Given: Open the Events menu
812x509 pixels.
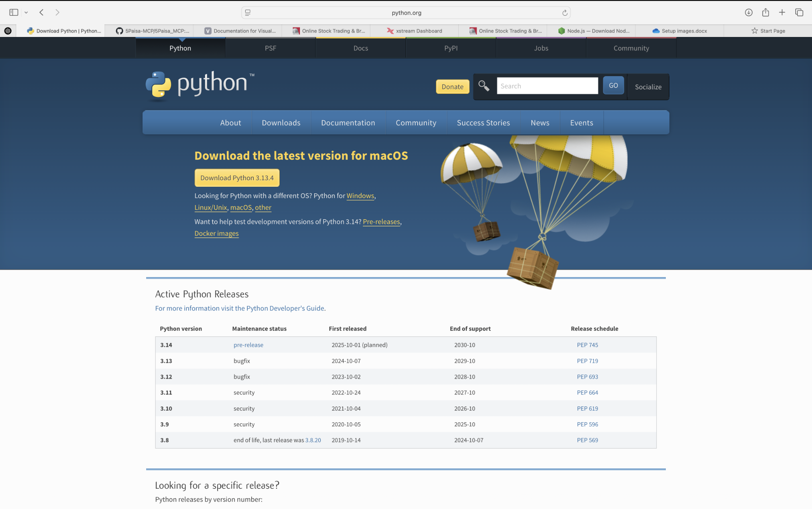Looking at the screenshot, I should click(582, 123).
